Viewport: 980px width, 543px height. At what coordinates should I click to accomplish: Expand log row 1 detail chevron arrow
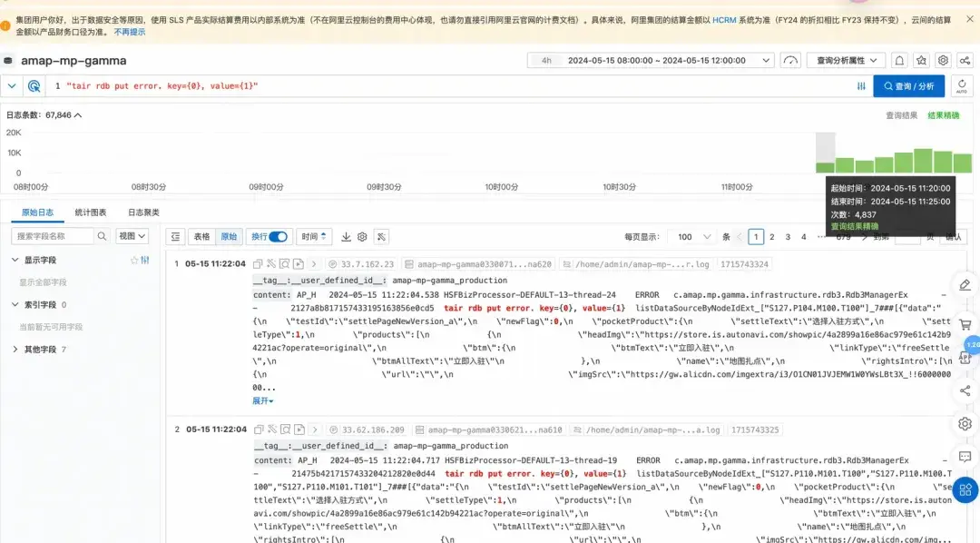[314, 264]
